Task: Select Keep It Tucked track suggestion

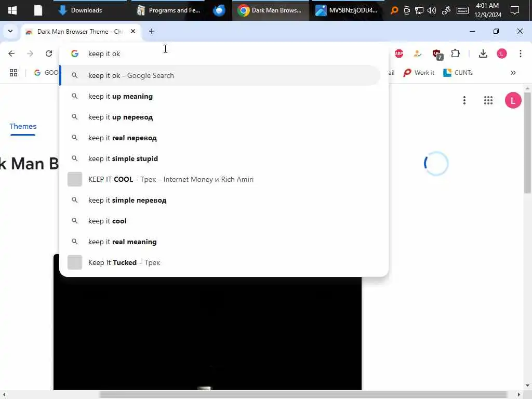Action: tap(220, 262)
